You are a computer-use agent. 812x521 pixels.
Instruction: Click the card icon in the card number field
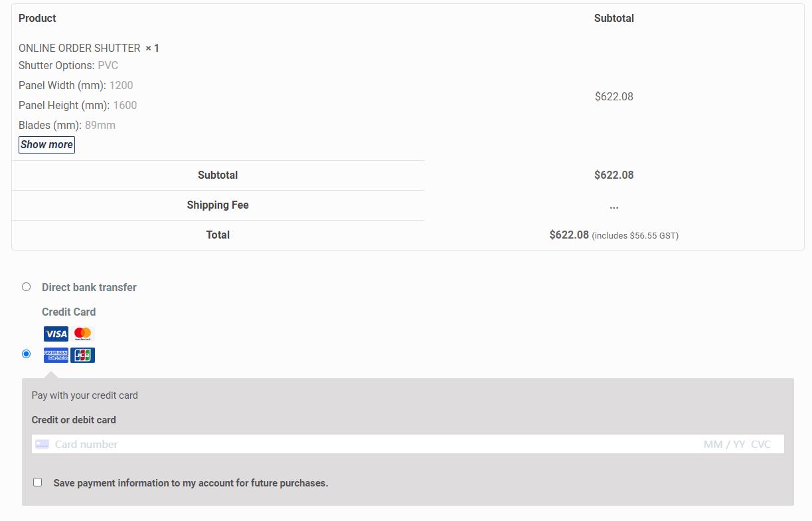(42, 444)
